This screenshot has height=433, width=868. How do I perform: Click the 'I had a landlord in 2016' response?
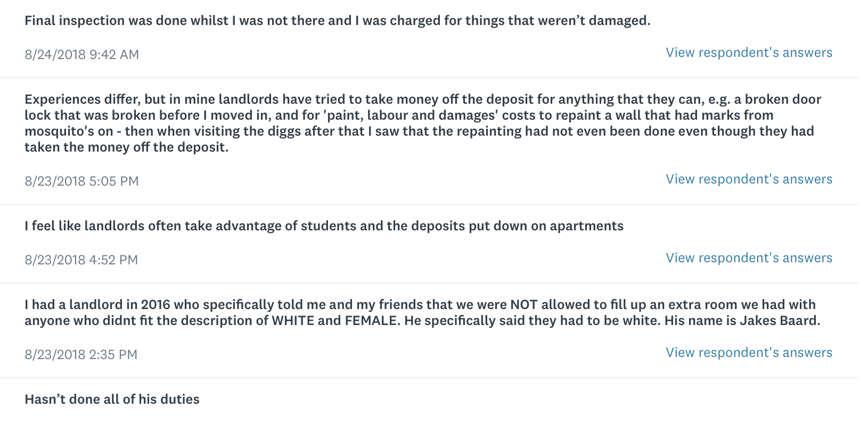422,313
